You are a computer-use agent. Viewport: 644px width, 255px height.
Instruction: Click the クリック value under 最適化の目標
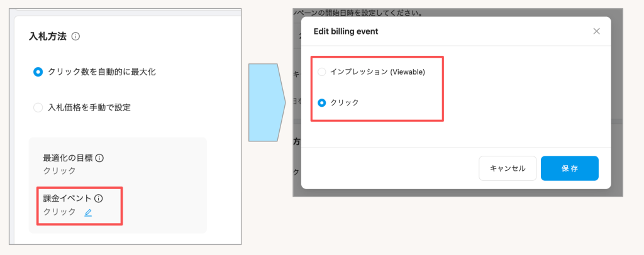click(x=59, y=170)
